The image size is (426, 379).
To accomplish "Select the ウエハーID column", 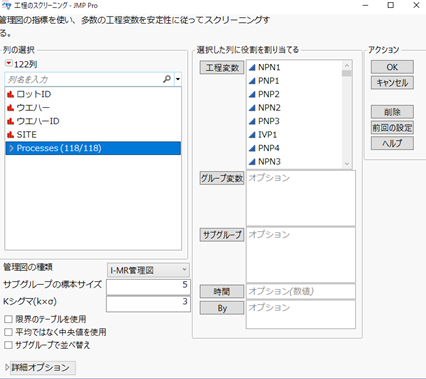I will click(93, 121).
